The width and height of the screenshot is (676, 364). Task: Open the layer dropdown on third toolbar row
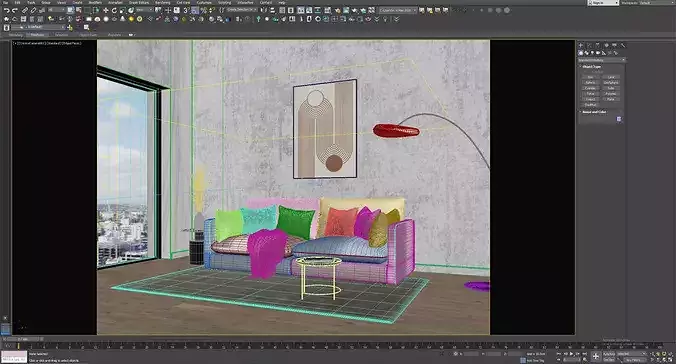pyautogui.click(x=38, y=27)
